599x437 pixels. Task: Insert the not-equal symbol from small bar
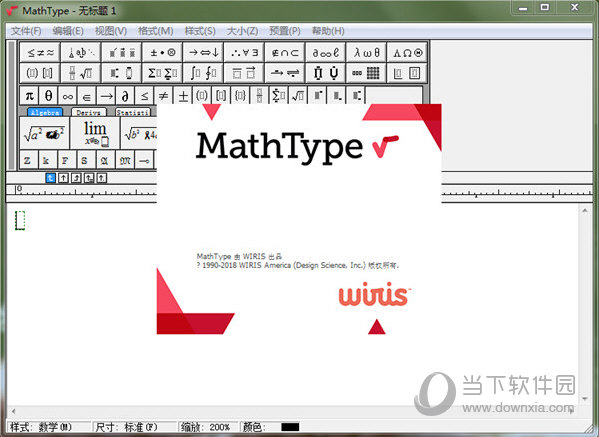[x=164, y=95]
